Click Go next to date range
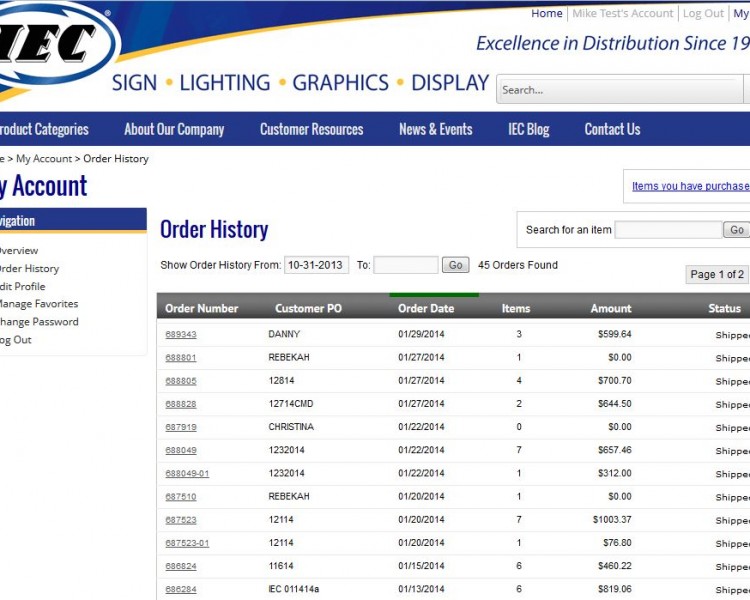Screen dimensions: 750x600 click(x=455, y=265)
